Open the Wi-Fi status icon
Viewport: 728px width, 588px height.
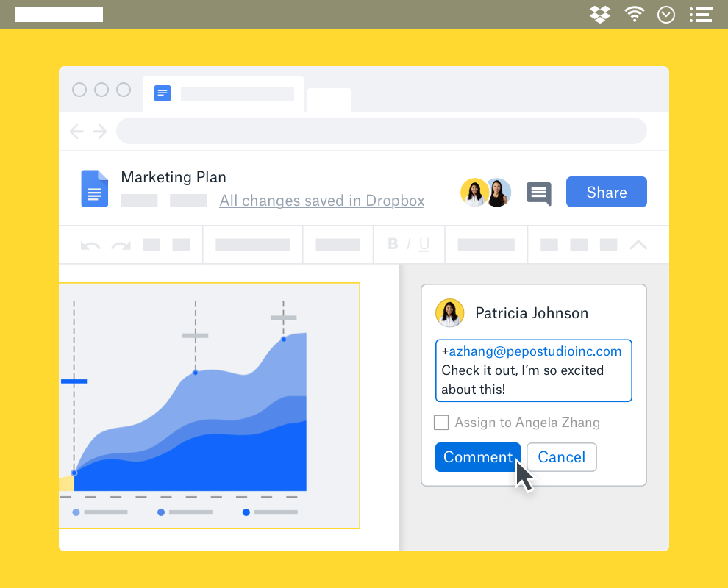634,15
